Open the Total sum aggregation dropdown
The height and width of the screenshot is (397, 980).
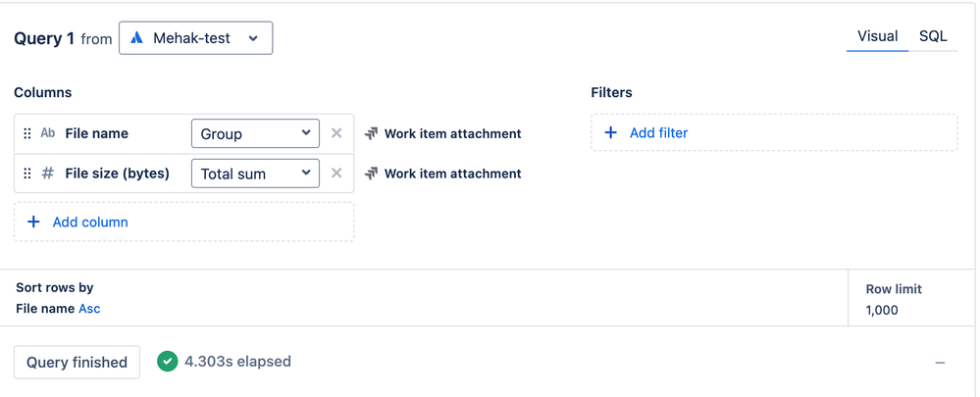pyautogui.click(x=255, y=174)
